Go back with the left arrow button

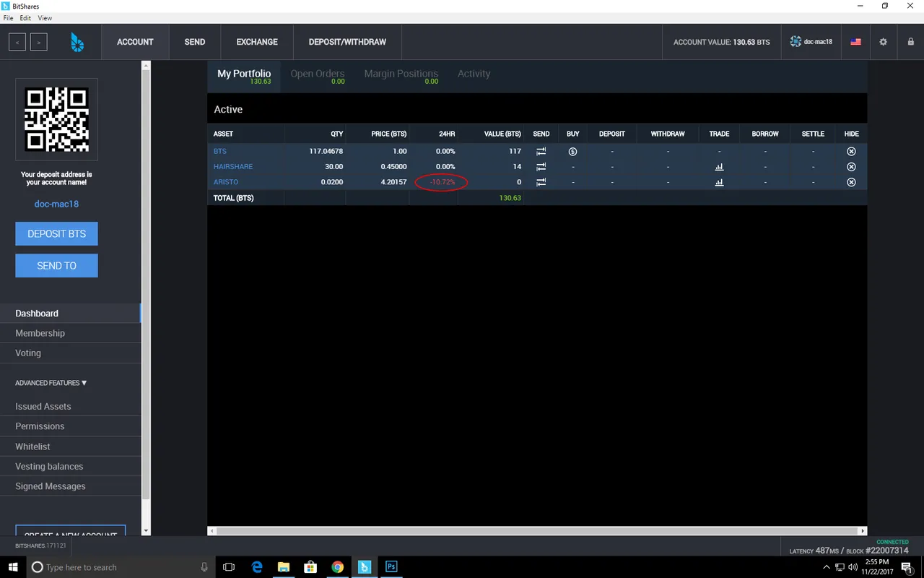pyautogui.click(x=17, y=42)
